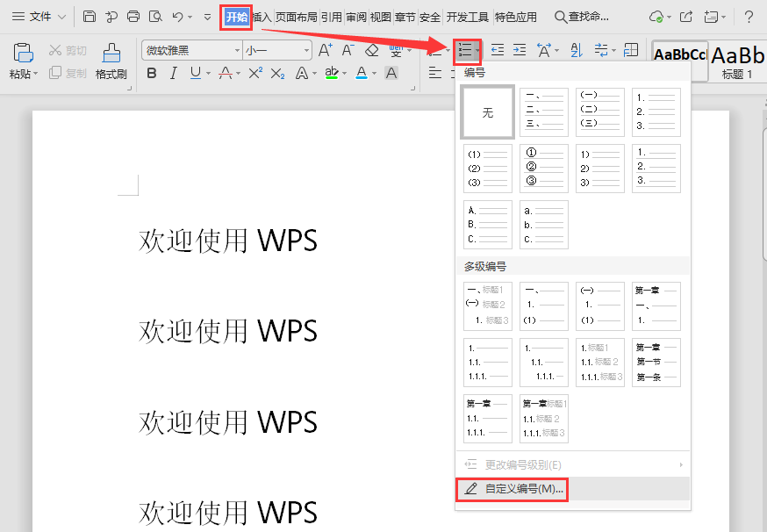Click the character shading A icon
This screenshot has height=532, width=767.
(391, 74)
